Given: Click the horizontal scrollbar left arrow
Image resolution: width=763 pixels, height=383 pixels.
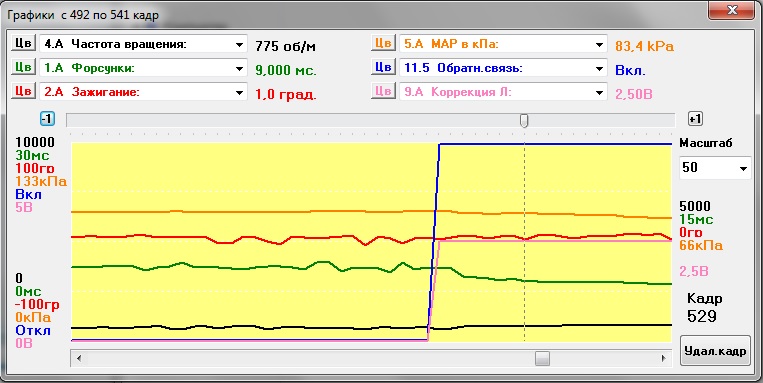Looking at the screenshot, I should [78, 359].
